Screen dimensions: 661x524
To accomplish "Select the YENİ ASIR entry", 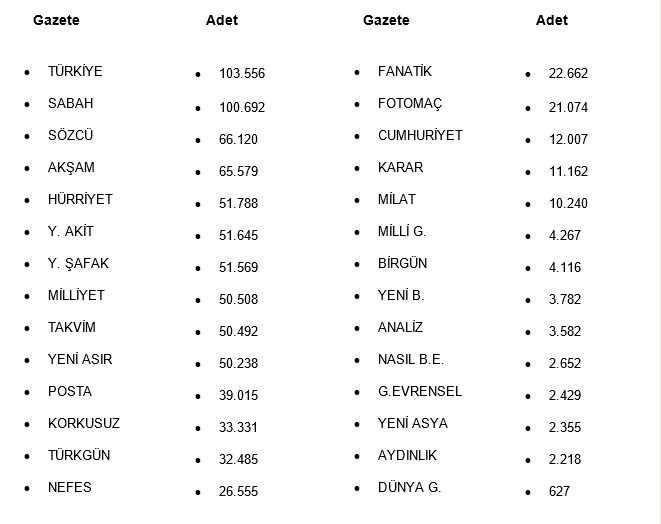I will pyautogui.click(x=80, y=359).
